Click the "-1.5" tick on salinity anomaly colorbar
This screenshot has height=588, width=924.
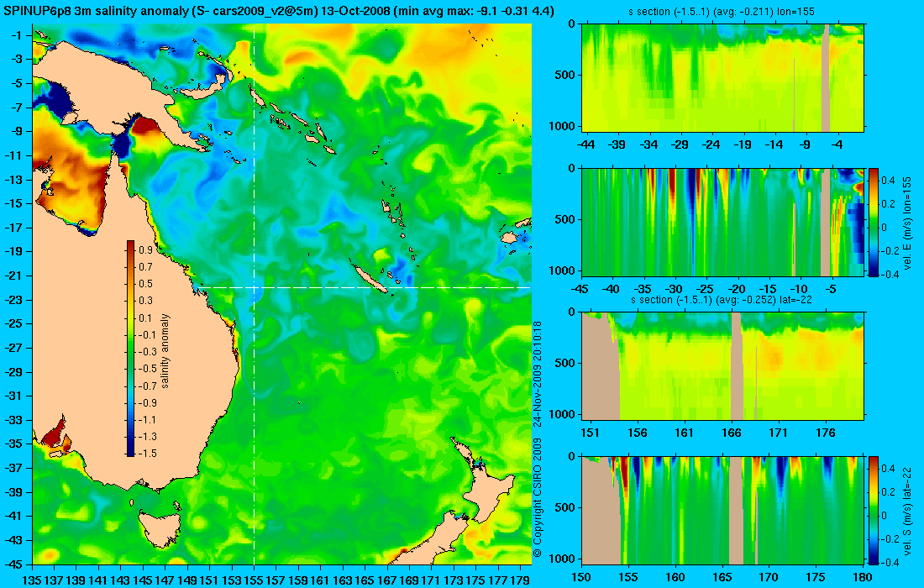pyautogui.click(x=147, y=453)
